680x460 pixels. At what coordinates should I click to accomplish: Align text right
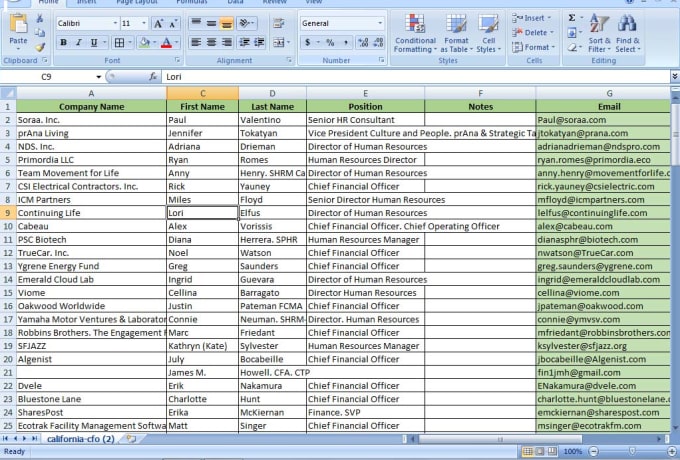point(226,42)
